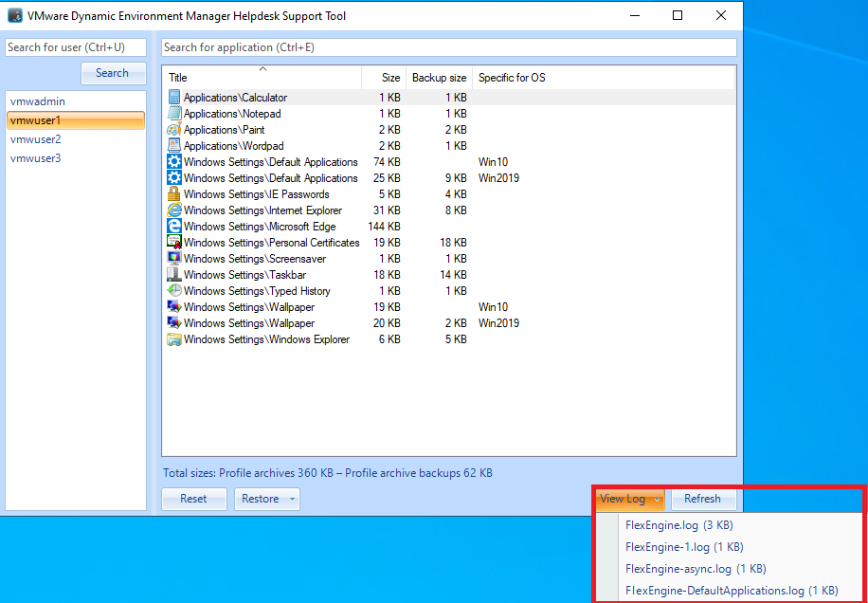868x603 pixels.
Task: Click the IE Passwords padlock icon
Action: click(x=173, y=194)
